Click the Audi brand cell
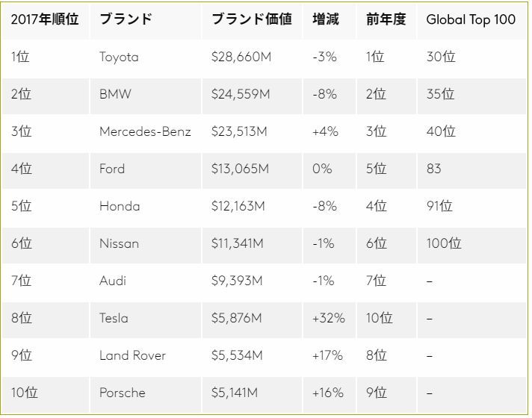The height and width of the screenshot is (418, 532). (113, 281)
